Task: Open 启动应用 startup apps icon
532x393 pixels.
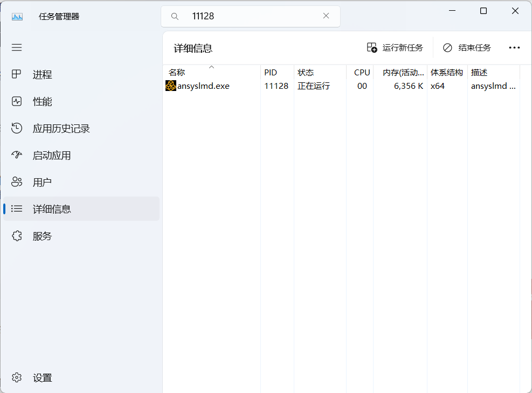Action: tap(17, 155)
